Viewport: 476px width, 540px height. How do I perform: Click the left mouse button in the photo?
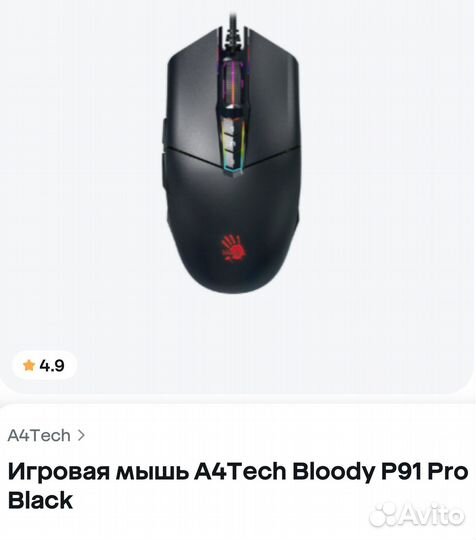click(193, 103)
